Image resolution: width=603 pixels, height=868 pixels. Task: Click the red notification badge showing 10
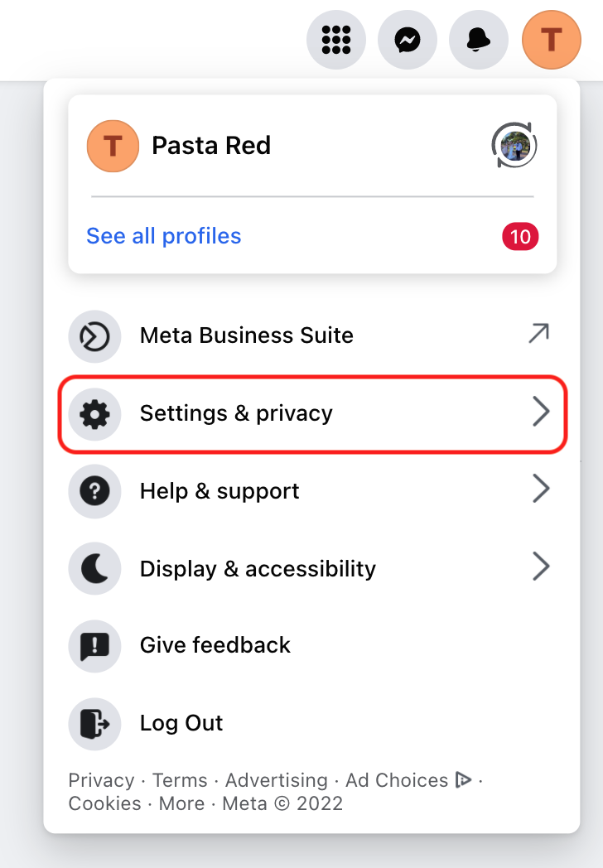520,236
